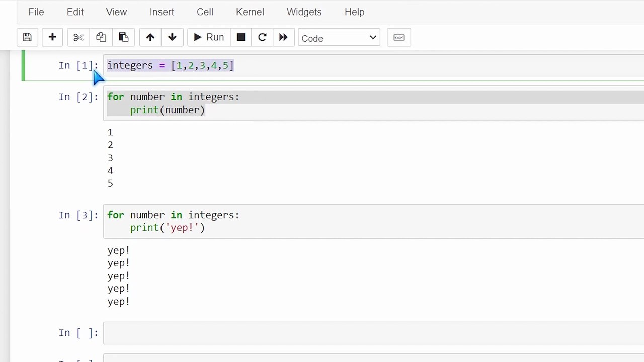This screenshot has width=644, height=362.
Task: Open the Code cell type dropdown
Action: coord(339,38)
